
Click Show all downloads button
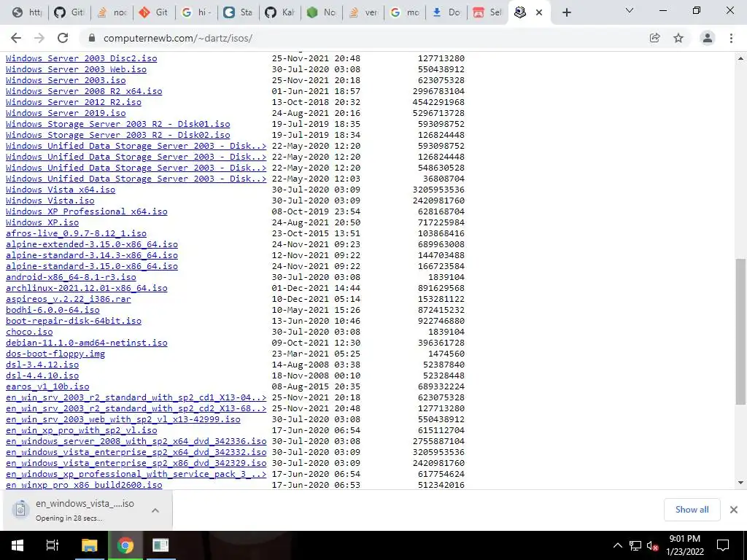click(x=692, y=510)
